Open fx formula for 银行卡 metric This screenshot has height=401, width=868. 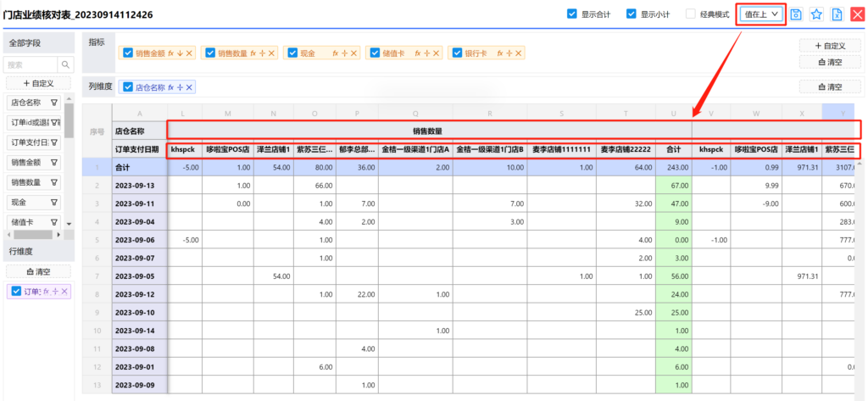(x=500, y=53)
